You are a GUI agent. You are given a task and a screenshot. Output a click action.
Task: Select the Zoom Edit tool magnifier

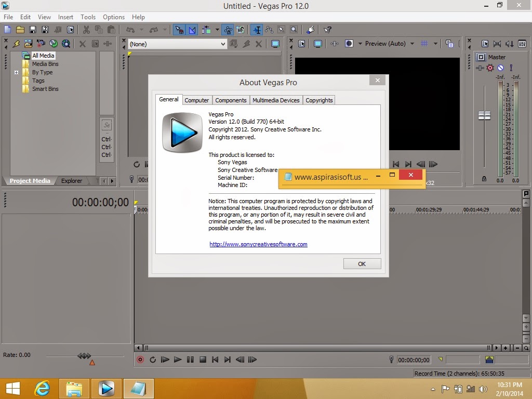point(294,30)
